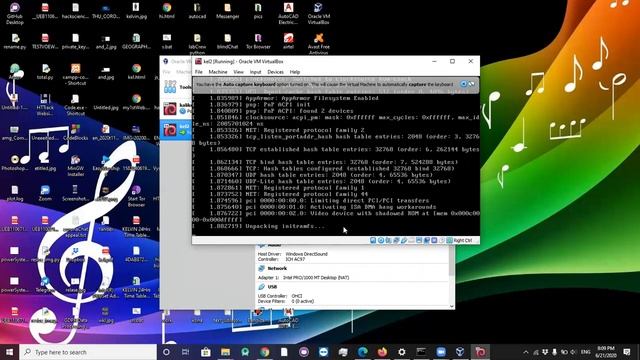Open GitHub Desktop shortcut on desktop

click(x=15, y=13)
